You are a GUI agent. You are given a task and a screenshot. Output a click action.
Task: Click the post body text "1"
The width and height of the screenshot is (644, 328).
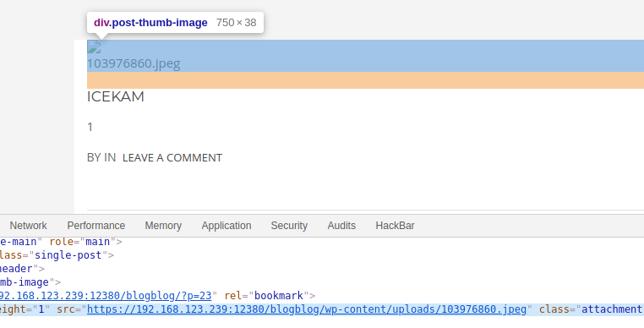(x=90, y=127)
